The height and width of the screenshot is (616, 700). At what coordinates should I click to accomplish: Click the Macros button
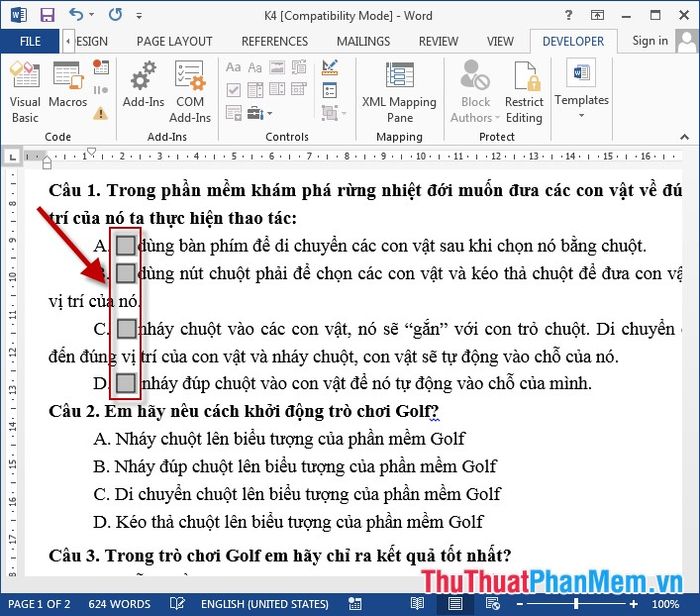[x=68, y=88]
